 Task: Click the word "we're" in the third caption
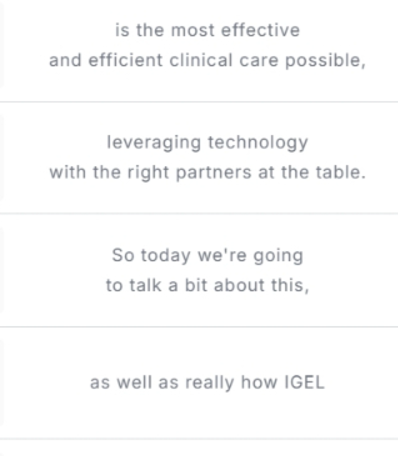pyautogui.click(x=222, y=256)
